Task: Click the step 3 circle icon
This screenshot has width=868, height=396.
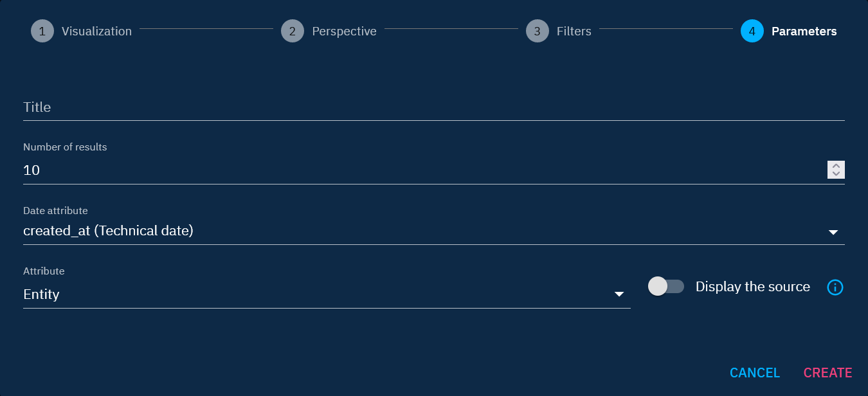Action: [538, 31]
